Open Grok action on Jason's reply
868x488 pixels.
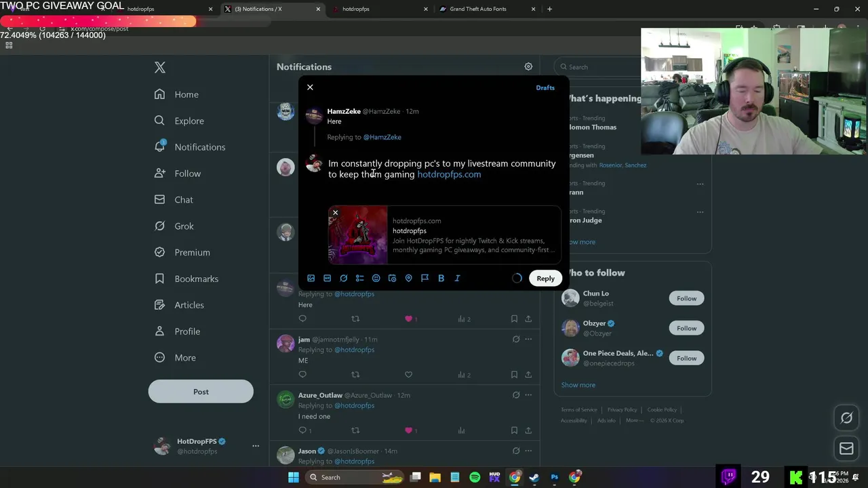[x=516, y=451]
